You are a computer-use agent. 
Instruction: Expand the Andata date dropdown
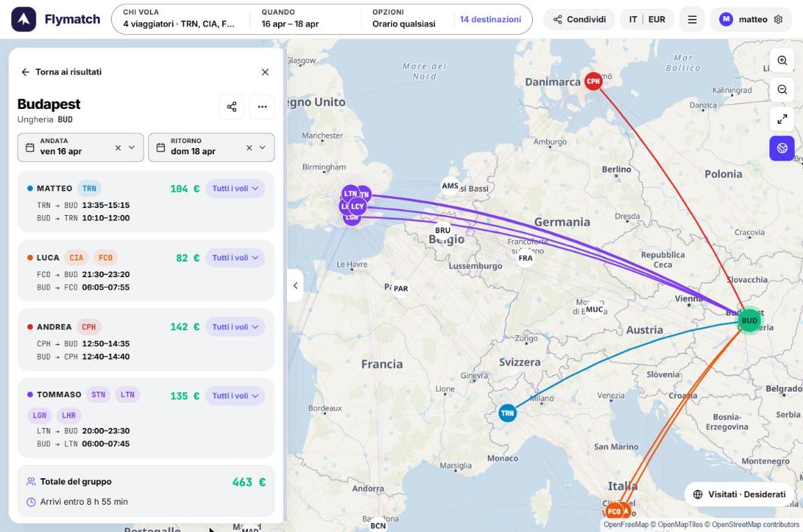click(131, 147)
